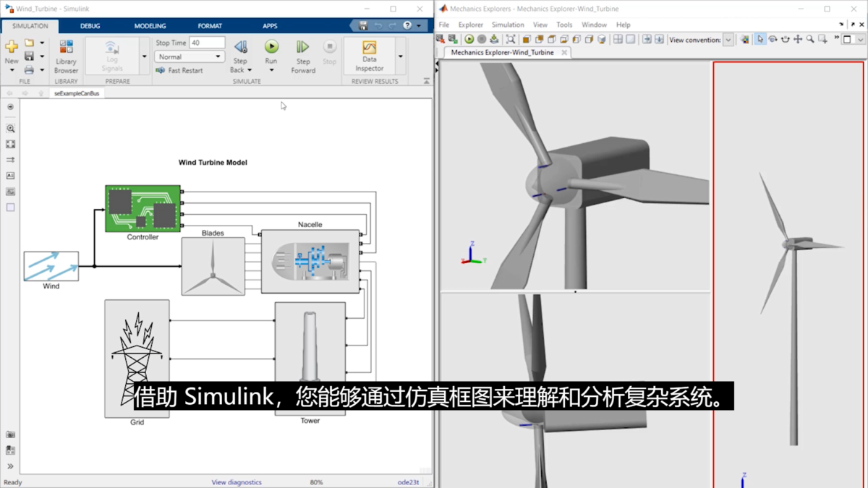Click the Open folder icon in File section
The width and height of the screenshot is (868, 488).
pos(29,44)
